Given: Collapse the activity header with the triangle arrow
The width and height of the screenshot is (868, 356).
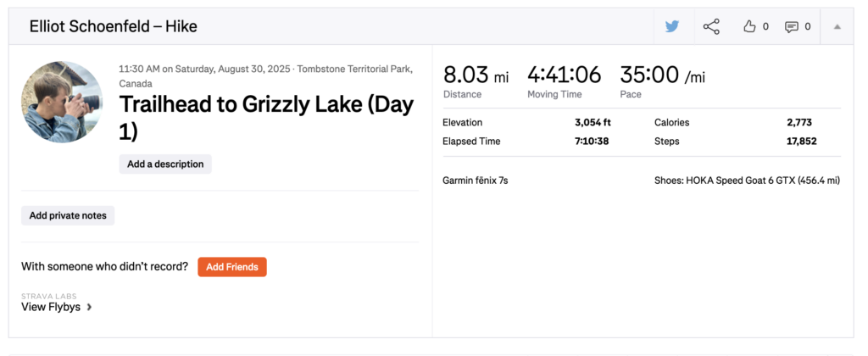Looking at the screenshot, I should 837,26.
